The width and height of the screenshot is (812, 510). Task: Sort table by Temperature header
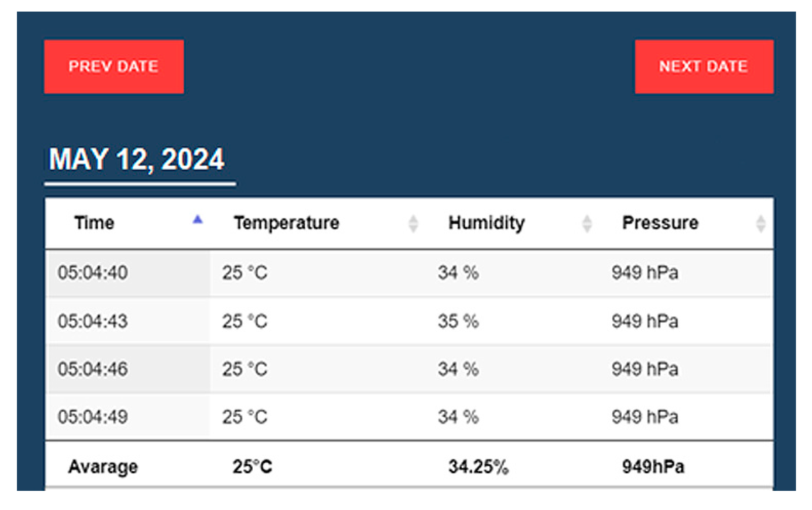tap(287, 223)
